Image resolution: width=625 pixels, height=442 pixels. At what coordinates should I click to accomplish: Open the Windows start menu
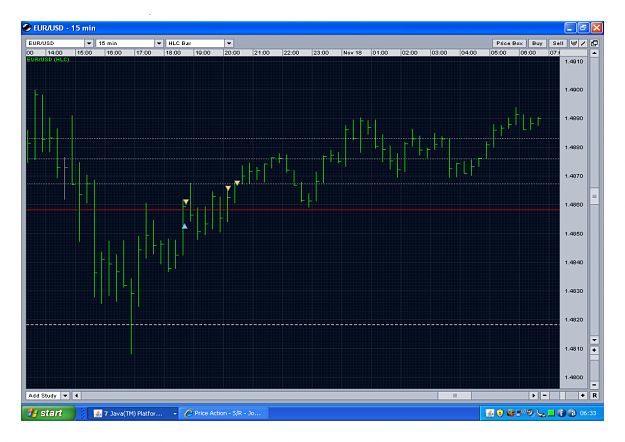point(48,413)
